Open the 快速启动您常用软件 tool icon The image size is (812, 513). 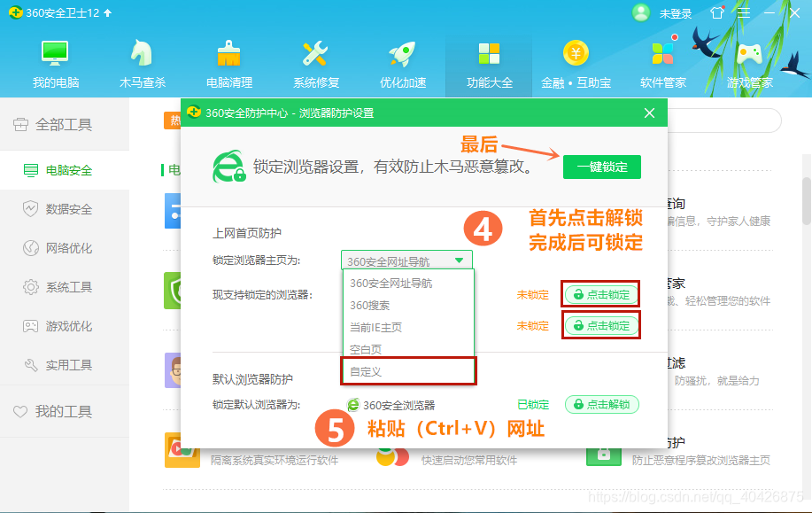(392, 457)
